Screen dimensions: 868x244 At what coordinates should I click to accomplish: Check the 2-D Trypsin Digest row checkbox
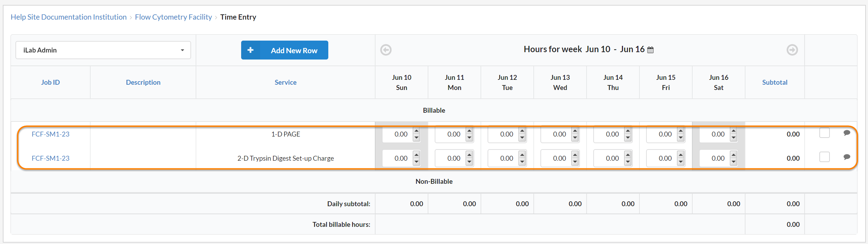(825, 157)
